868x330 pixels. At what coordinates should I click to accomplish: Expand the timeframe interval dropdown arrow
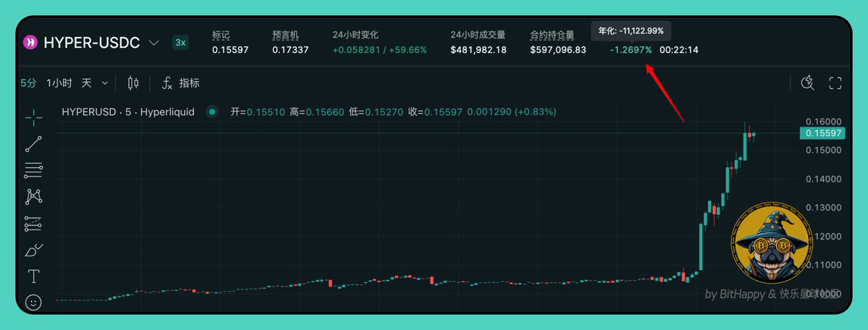(x=105, y=83)
